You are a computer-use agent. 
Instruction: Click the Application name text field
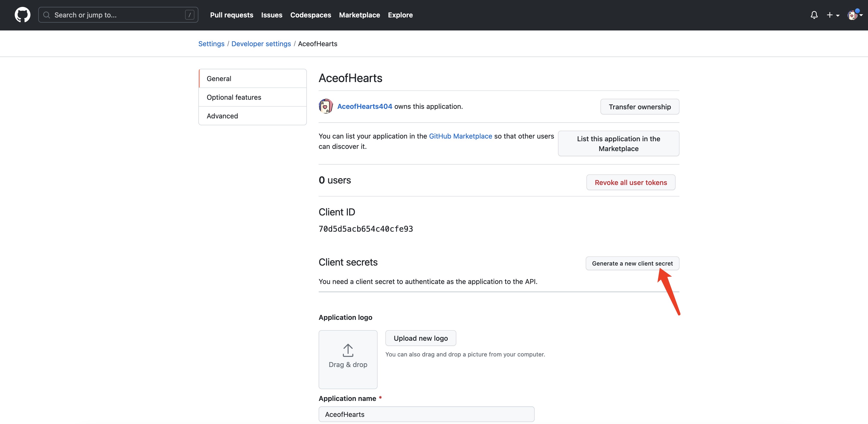pyautogui.click(x=426, y=414)
